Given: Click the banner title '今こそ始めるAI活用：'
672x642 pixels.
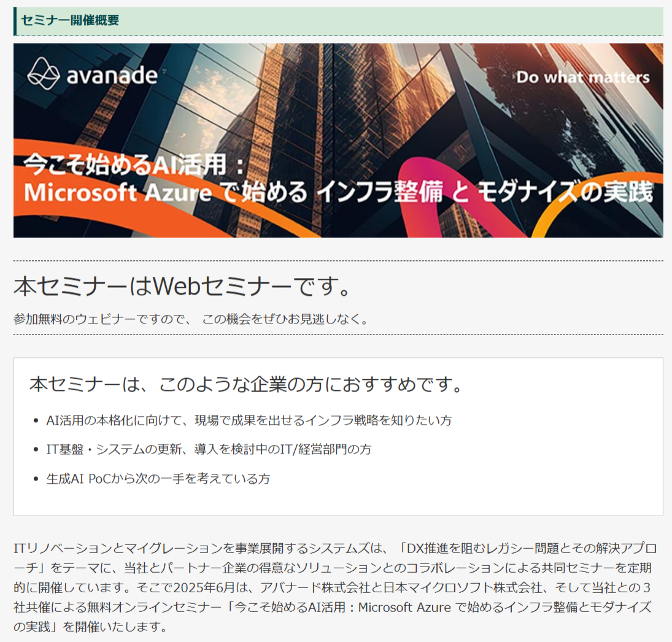Looking at the screenshot, I should click(134, 164).
